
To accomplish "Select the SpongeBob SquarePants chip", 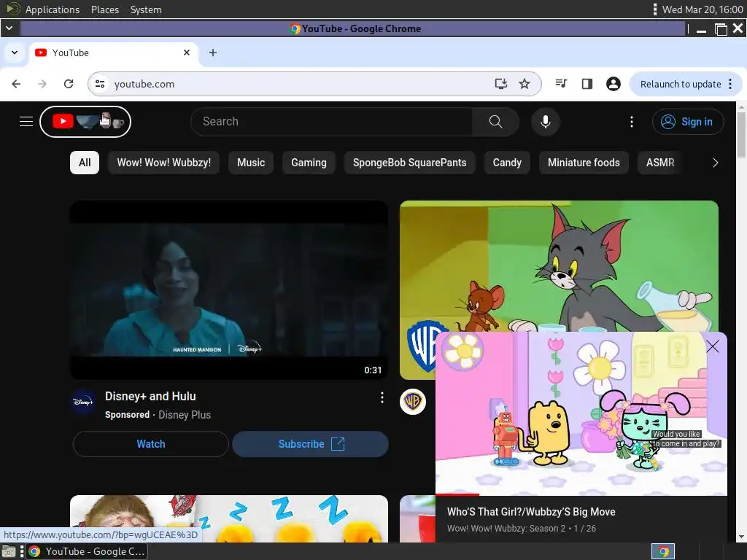I will click(x=409, y=163).
